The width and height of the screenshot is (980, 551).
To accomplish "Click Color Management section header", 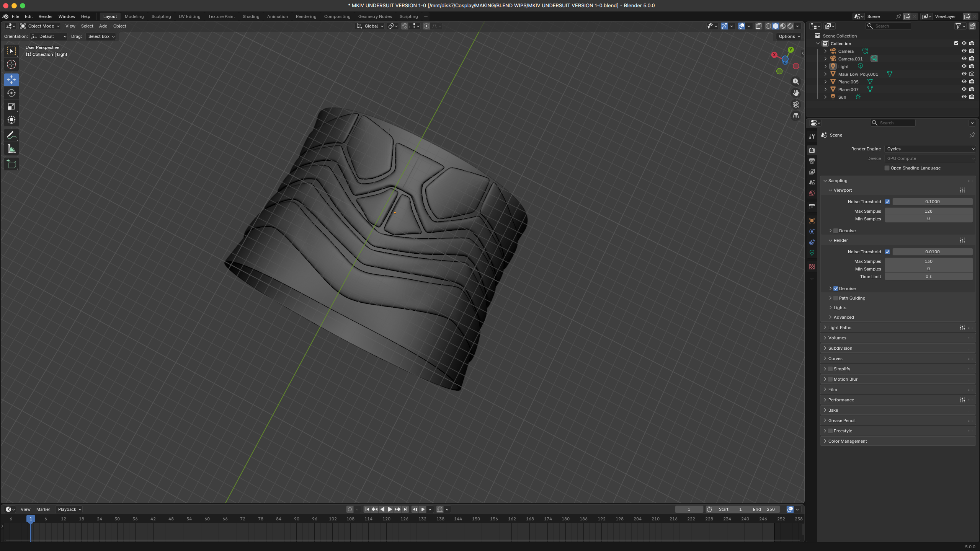I will (848, 441).
